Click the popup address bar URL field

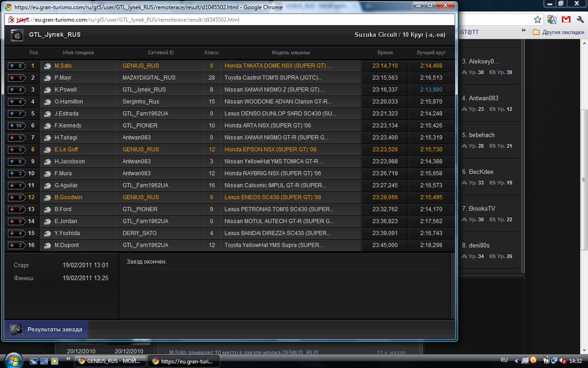click(x=230, y=20)
